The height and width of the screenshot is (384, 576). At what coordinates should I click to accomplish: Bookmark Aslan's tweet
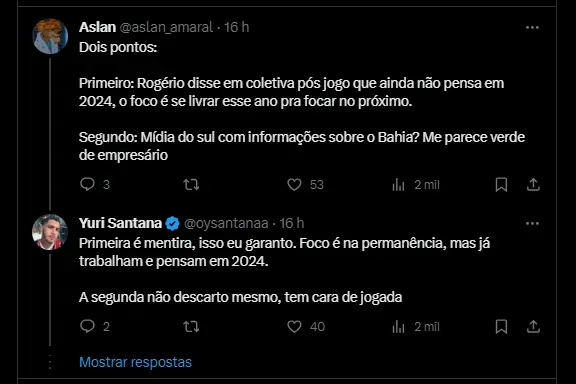coord(501,184)
